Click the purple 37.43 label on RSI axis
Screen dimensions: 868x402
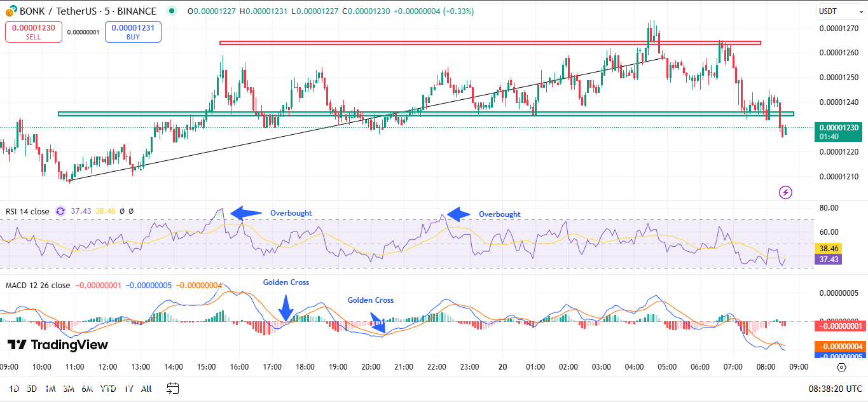[829, 259]
